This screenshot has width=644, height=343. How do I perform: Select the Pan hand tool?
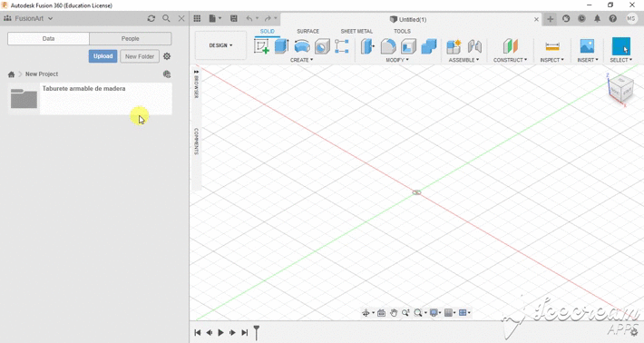[394, 313]
